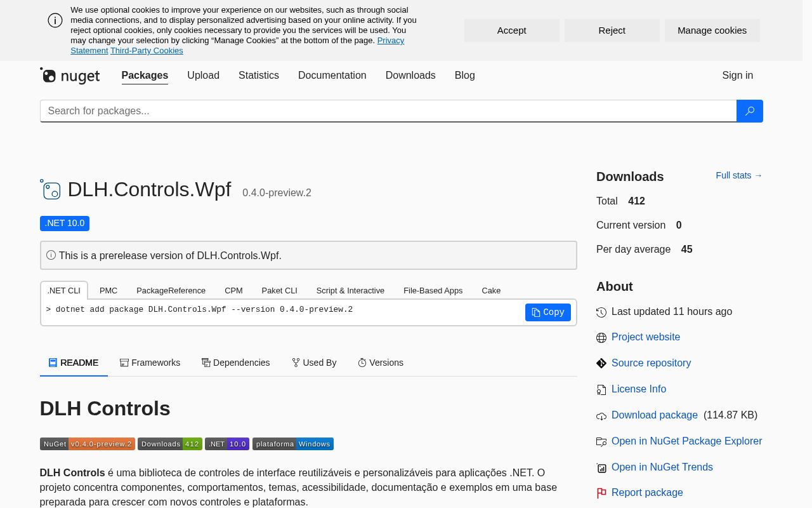Click the globe icon beside Project website

601,338
